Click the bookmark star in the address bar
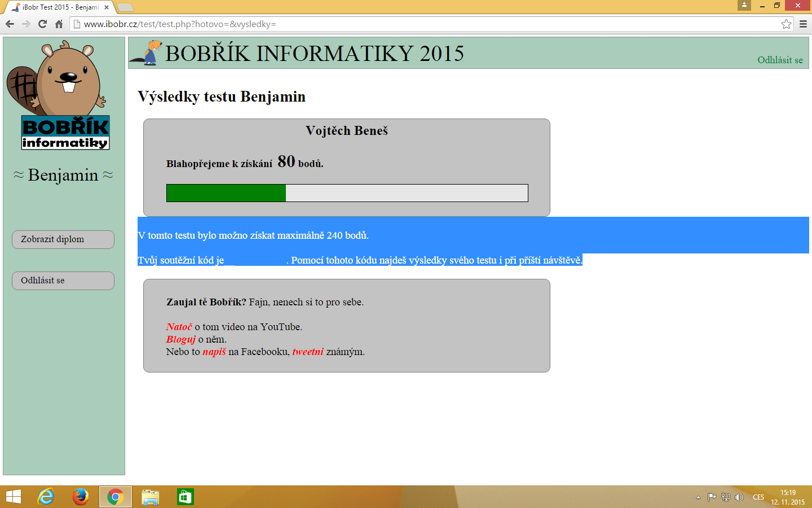The image size is (812, 508). pos(787,24)
